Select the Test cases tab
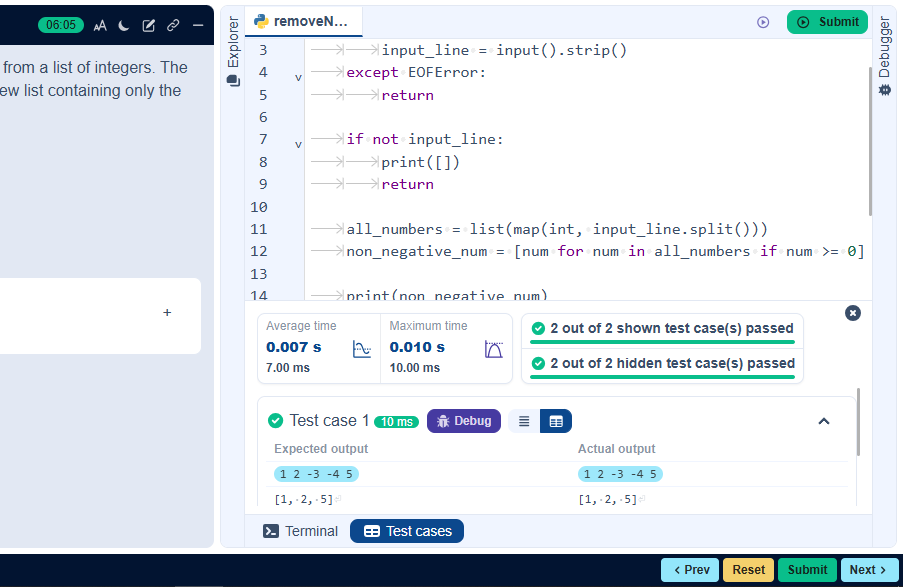 (x=407, y=531)
